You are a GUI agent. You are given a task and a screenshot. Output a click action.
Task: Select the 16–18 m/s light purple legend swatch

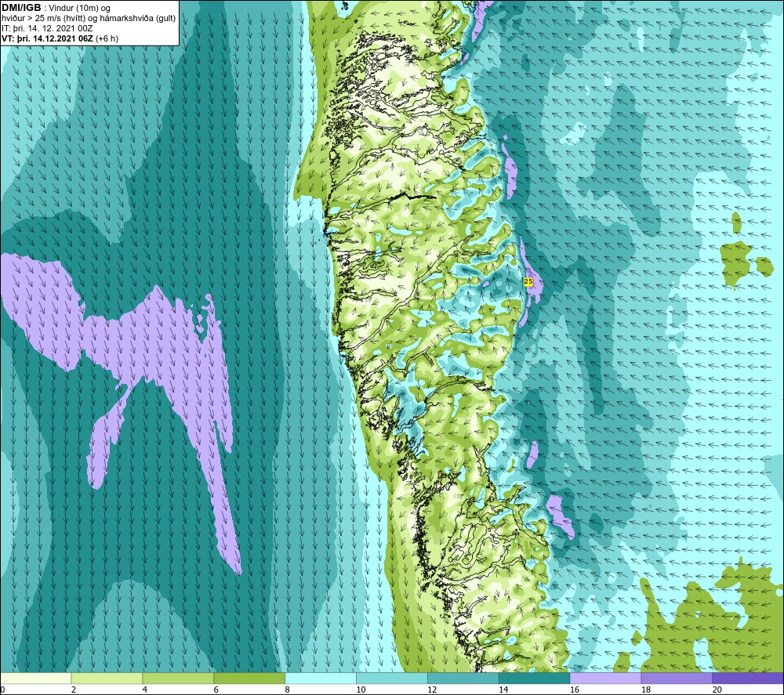[x=605, y=678]
